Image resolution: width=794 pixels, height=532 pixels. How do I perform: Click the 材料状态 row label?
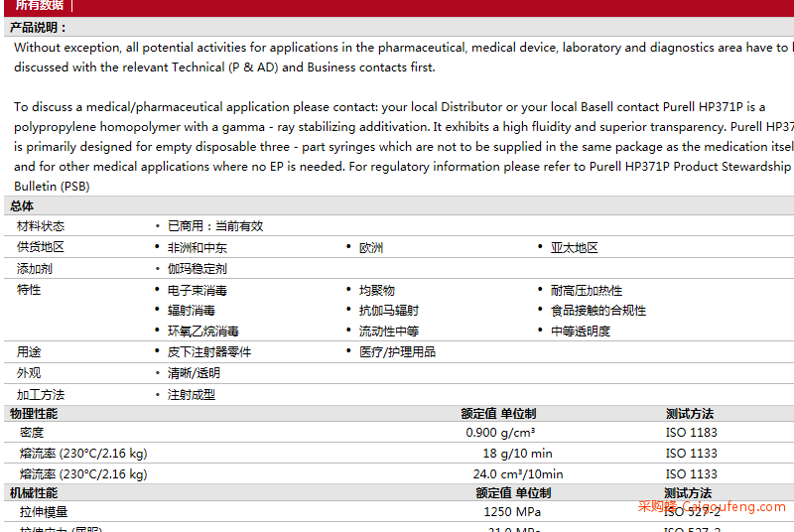pyautogui.click(x=41, y=226)
